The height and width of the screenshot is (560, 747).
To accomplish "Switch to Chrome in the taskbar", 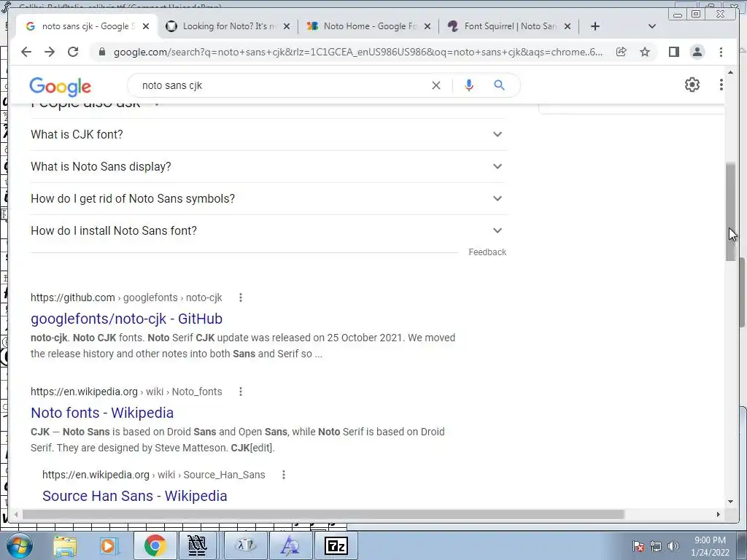I will 155,545.
